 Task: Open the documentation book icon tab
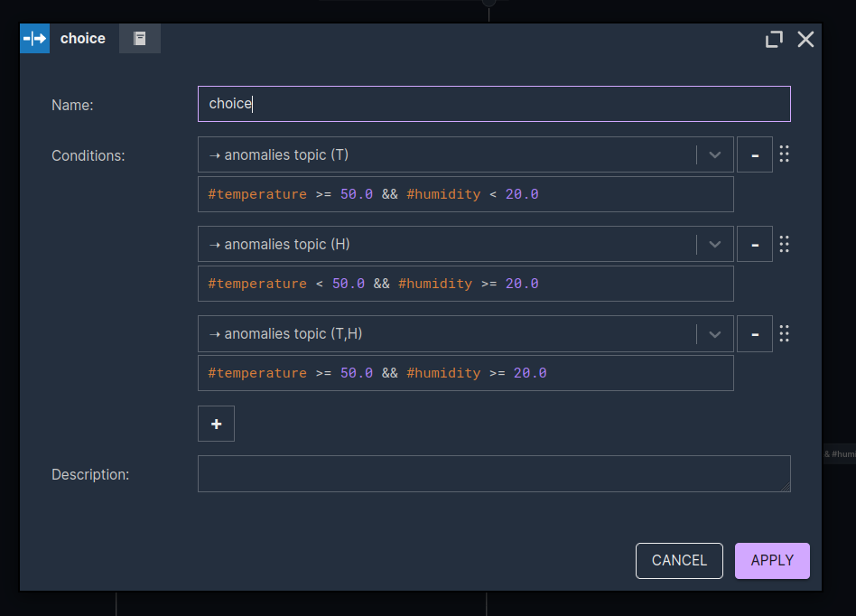140,38
